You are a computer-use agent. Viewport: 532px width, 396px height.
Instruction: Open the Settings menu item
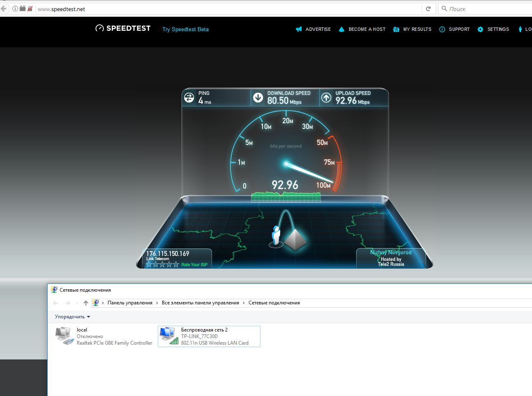click(498, 29)
